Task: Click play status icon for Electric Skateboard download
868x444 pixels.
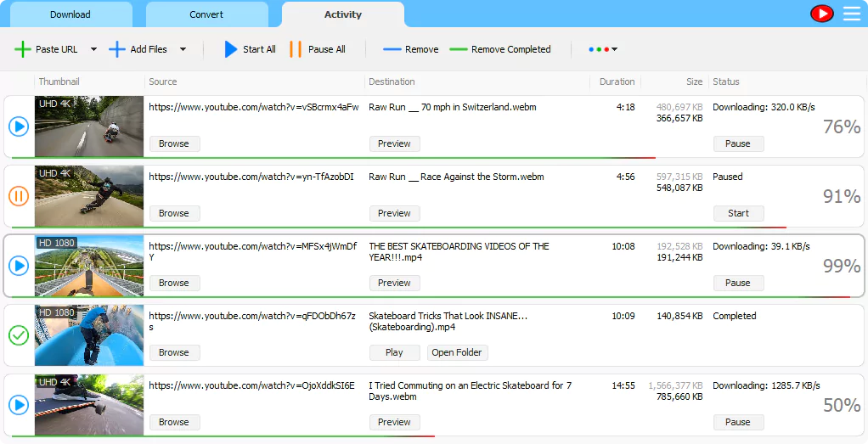Action: (x=19, y=405)
